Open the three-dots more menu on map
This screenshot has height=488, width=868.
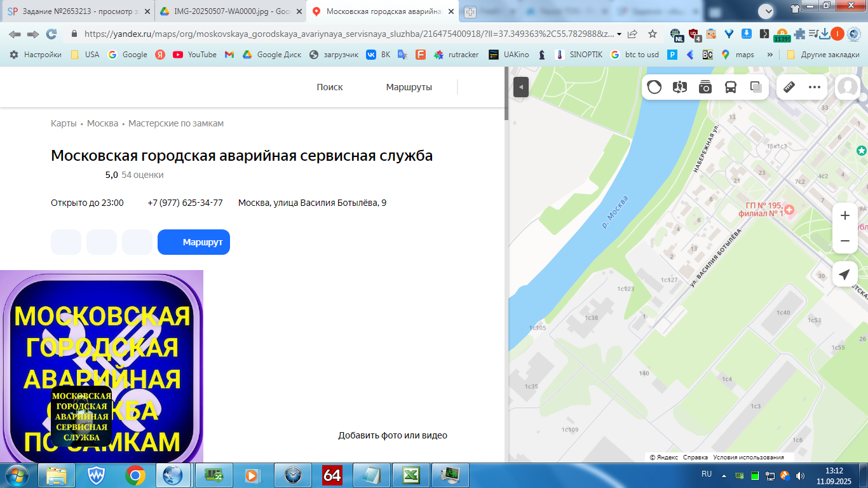point(815,87)
